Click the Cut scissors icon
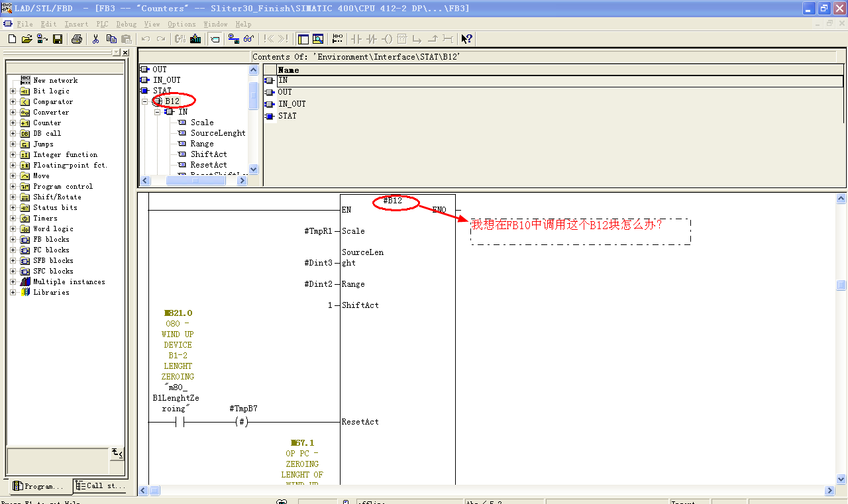848x504 pixels. [96, 39]
